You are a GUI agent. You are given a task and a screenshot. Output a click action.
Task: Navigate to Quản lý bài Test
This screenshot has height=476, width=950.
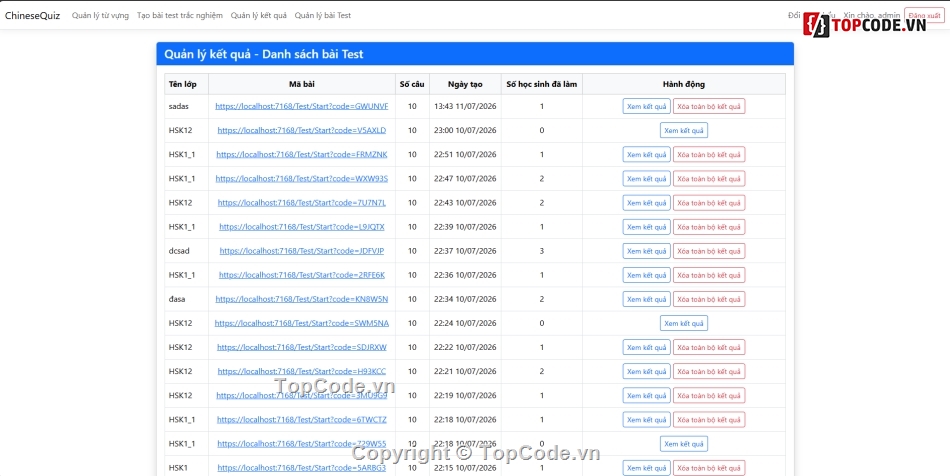tap(323, 15)
